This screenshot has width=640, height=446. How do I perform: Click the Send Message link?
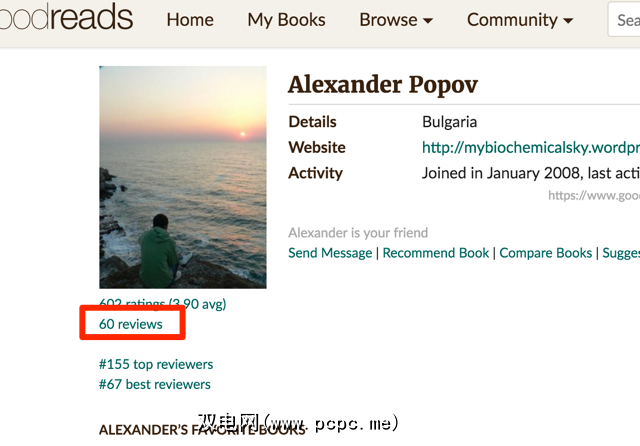point(330,253)
